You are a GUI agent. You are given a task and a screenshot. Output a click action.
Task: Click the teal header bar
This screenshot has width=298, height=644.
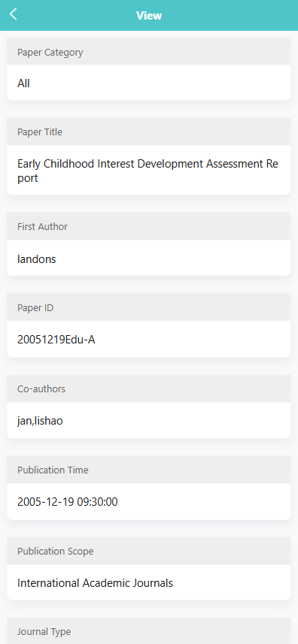[x=149, y=15]
